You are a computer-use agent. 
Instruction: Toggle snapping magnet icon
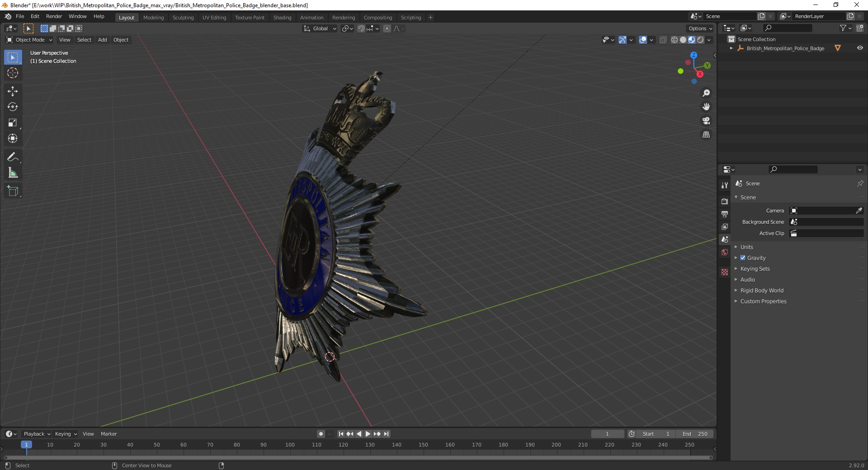pos(361,28)
